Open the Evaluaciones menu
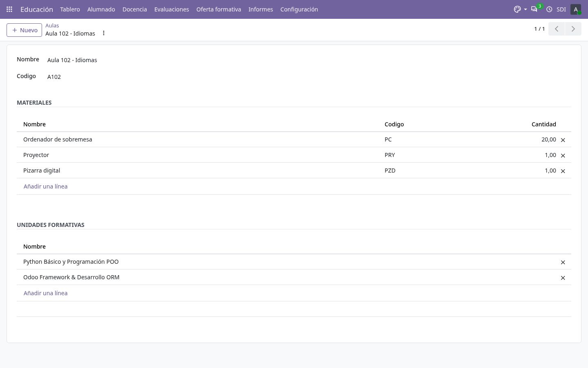 pyautogui.click(x=171, y=9)
